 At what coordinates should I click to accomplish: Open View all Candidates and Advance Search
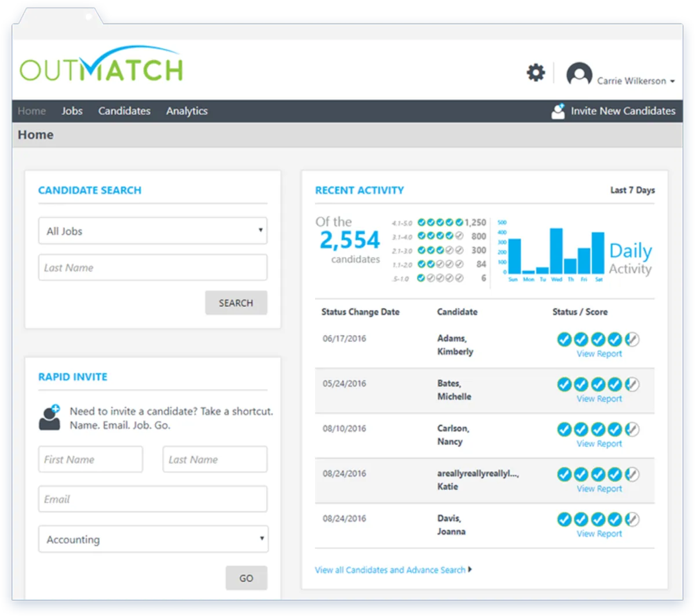390,570
